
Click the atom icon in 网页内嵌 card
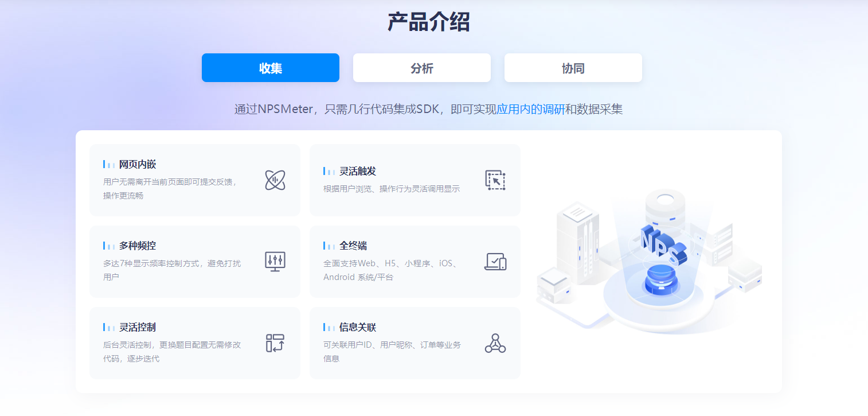(275, 180)
